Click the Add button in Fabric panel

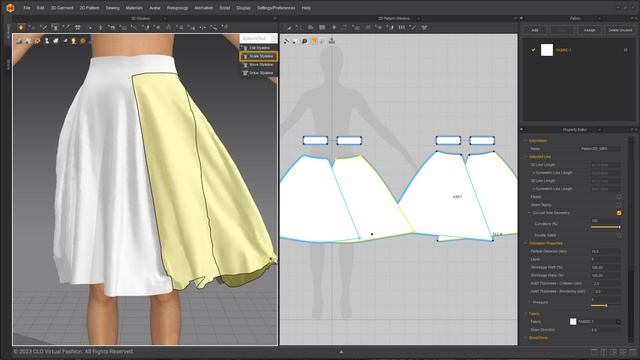(x=535, y=30)
